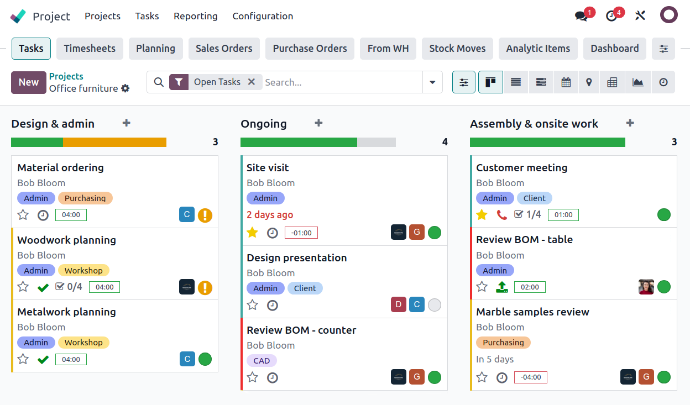Open the messages conversation icon
690x405 pixels.
click(582, 16)
